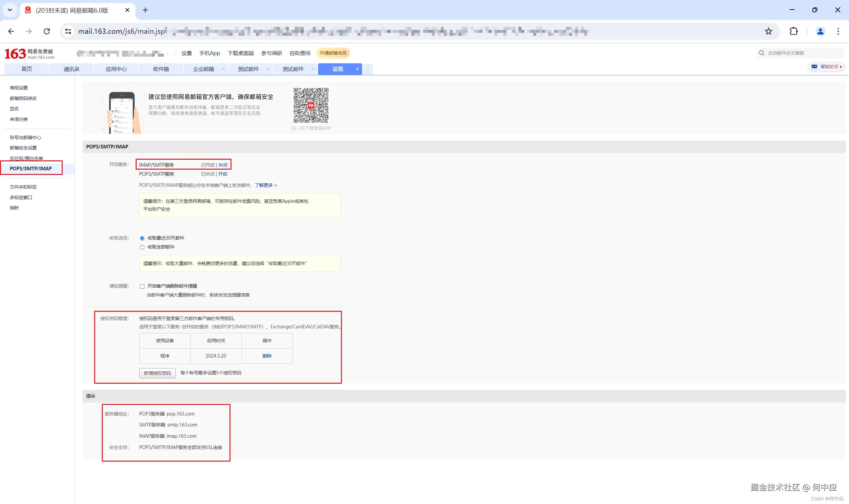Image resolution: width=849 pixels, height=504 pixels.
Task: Click the QR code for official APP
Action: point(311,105)
